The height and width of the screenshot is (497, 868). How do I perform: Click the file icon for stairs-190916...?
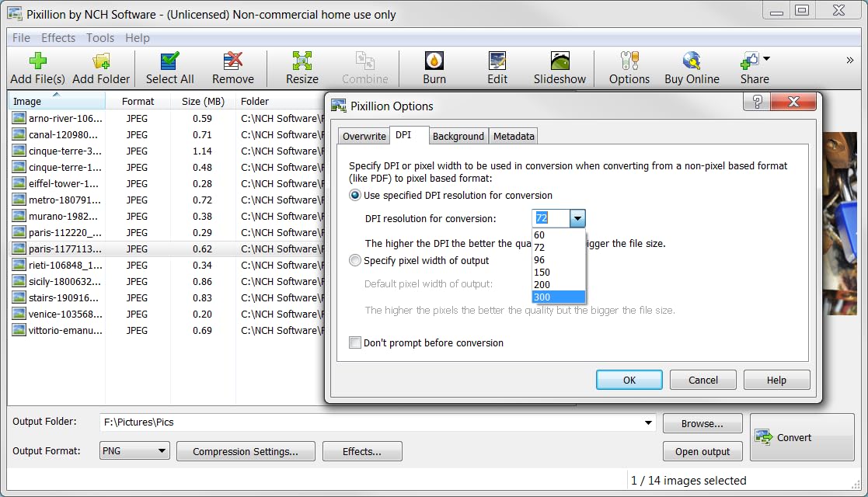tap(19, 297)
